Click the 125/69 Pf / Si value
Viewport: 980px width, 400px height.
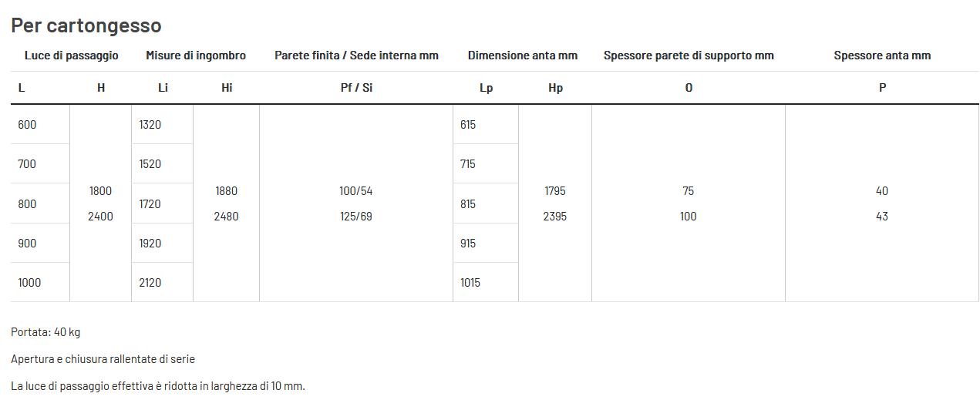[356, 217]
